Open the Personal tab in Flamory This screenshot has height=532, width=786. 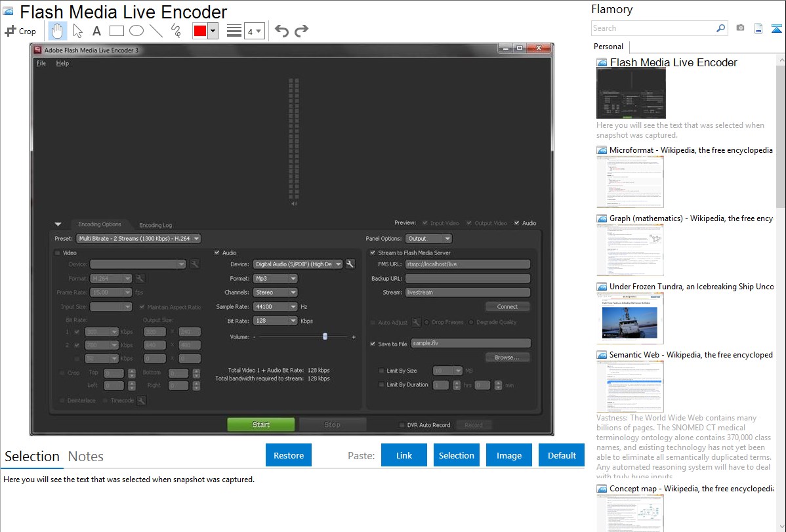coord(609,47)
